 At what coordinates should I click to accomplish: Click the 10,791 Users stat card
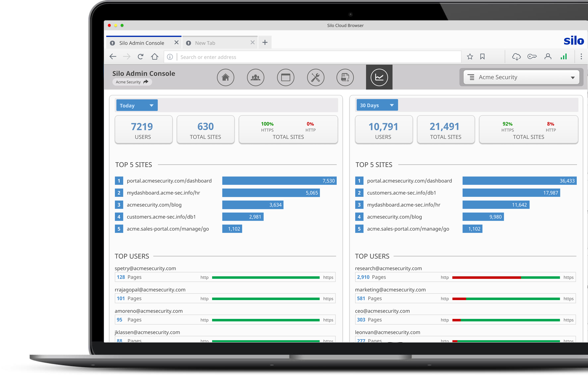point(383,130)
